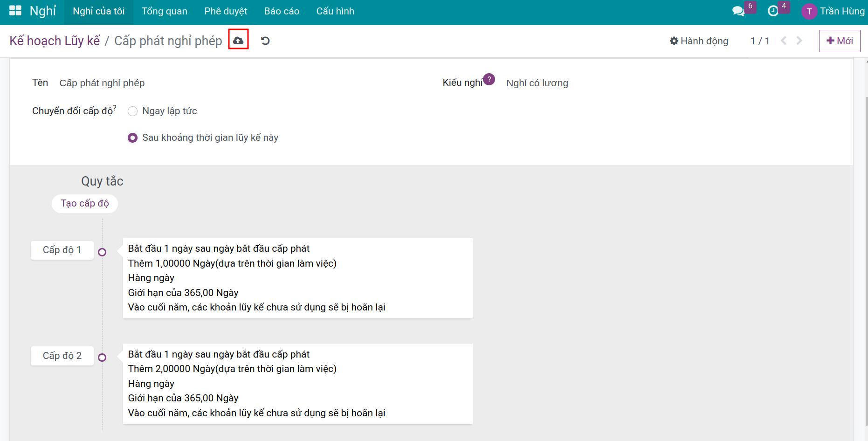Open the conversations messages icon

[x=738, y=11]
